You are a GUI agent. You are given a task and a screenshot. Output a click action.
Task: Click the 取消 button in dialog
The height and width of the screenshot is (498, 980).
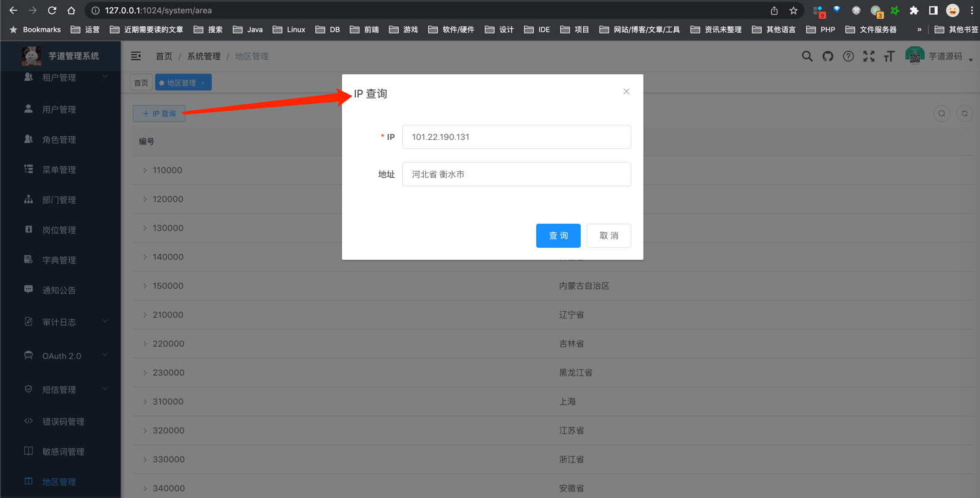tap(609, 236)
